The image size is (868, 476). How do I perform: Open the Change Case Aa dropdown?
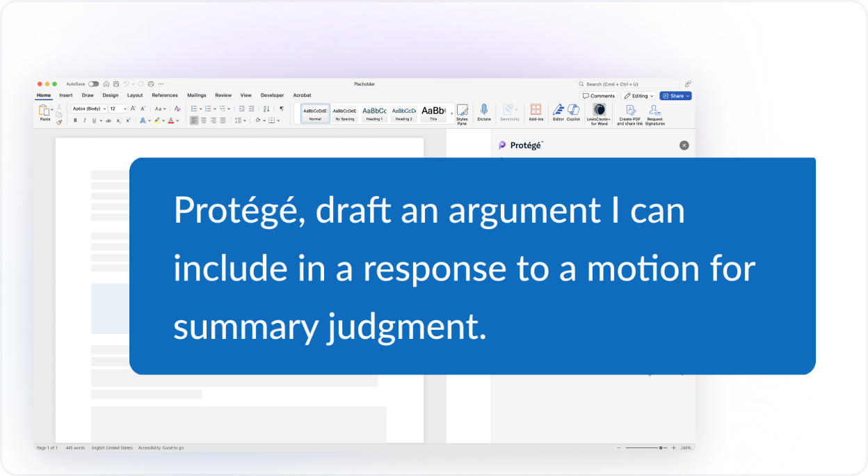point(160,109)
